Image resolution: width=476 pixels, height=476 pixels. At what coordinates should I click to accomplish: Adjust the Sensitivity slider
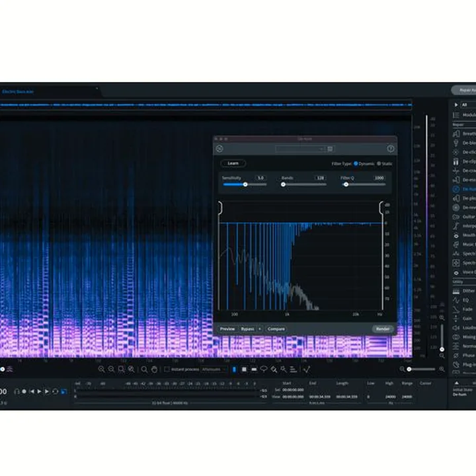coord(245,184)
